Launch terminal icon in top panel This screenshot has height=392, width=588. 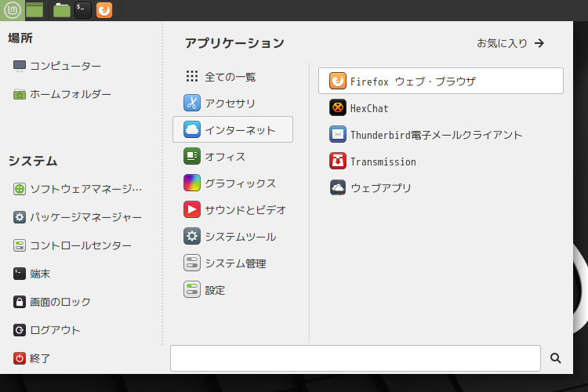83,10
